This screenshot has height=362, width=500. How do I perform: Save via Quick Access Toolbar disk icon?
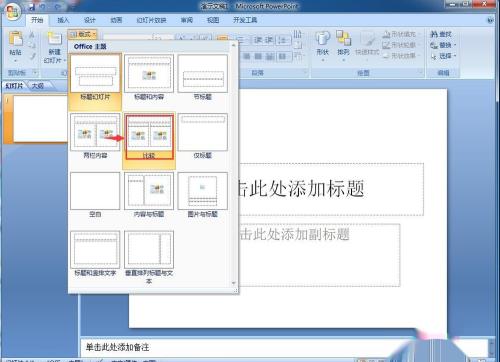[x=32, y=6]
